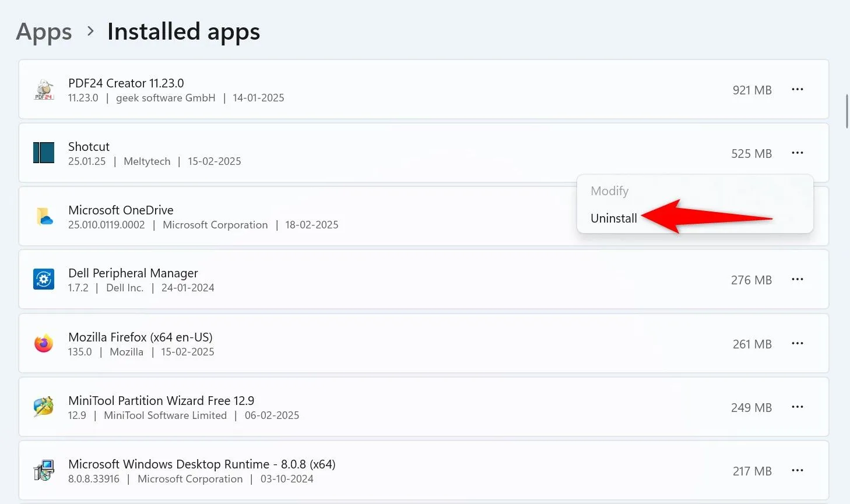850x504 pixels.
Task: Click the Dell Inc. publisher text
Action: pyautogui.click(x=125, y=288)
